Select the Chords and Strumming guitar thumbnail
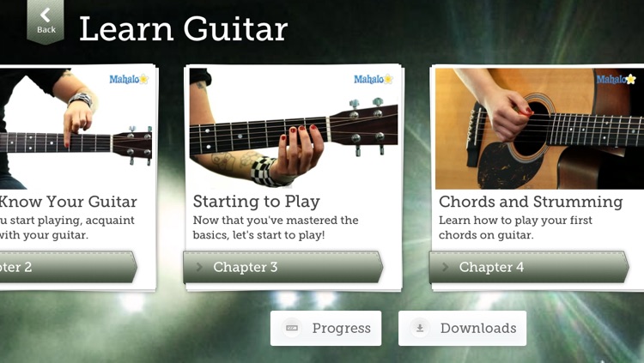Screen dimensions: 644x363 click(540, 129)
